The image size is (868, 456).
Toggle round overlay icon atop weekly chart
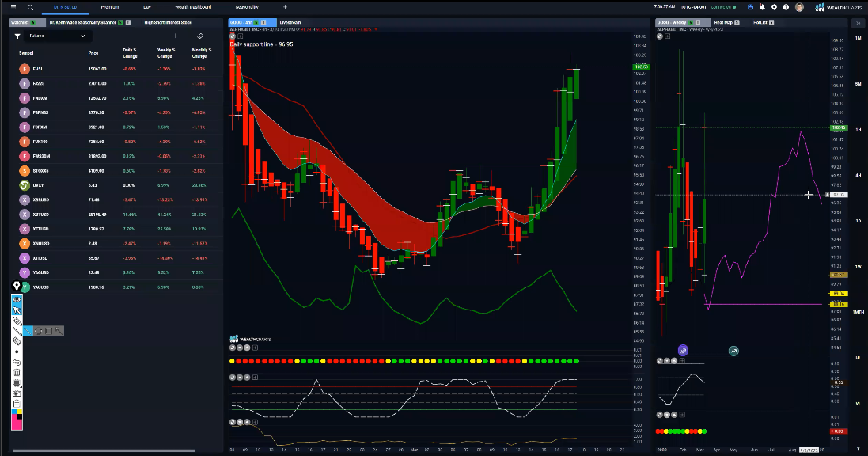pyautogui.click(x=660, y=36)
